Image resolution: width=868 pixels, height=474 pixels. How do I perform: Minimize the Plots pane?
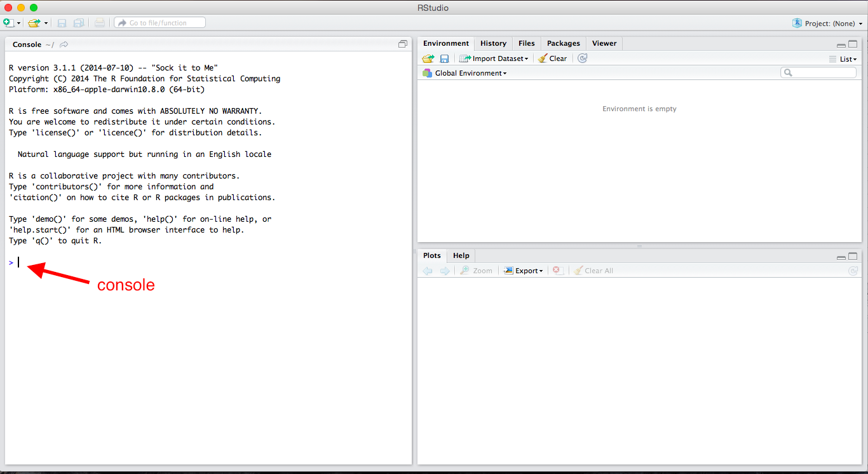[841, 257]
